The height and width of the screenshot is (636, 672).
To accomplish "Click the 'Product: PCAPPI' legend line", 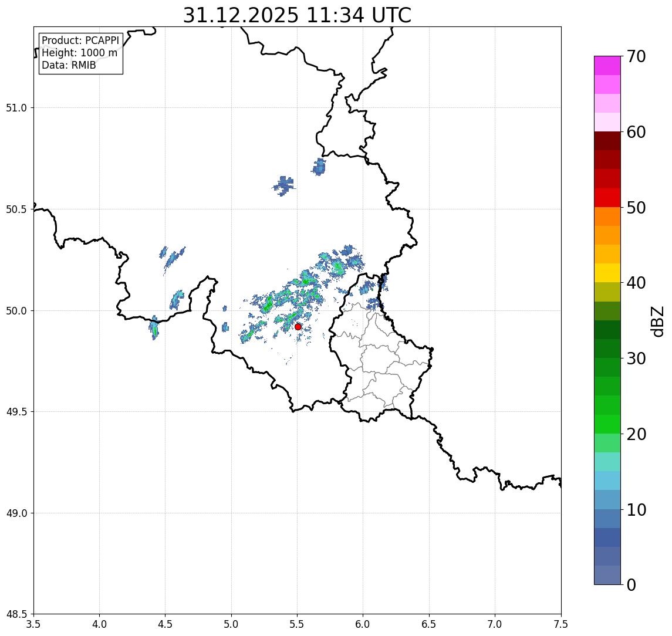I will [80, 40].
